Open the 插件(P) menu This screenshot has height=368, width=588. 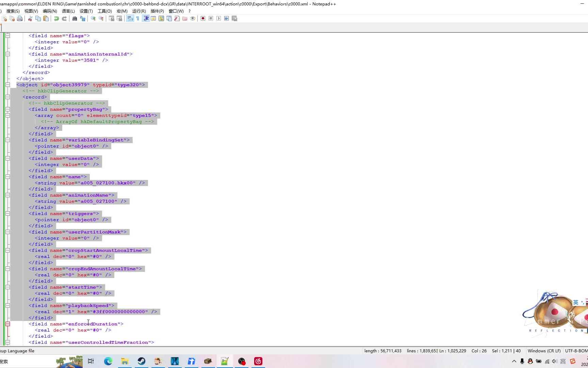coord(157,11)
